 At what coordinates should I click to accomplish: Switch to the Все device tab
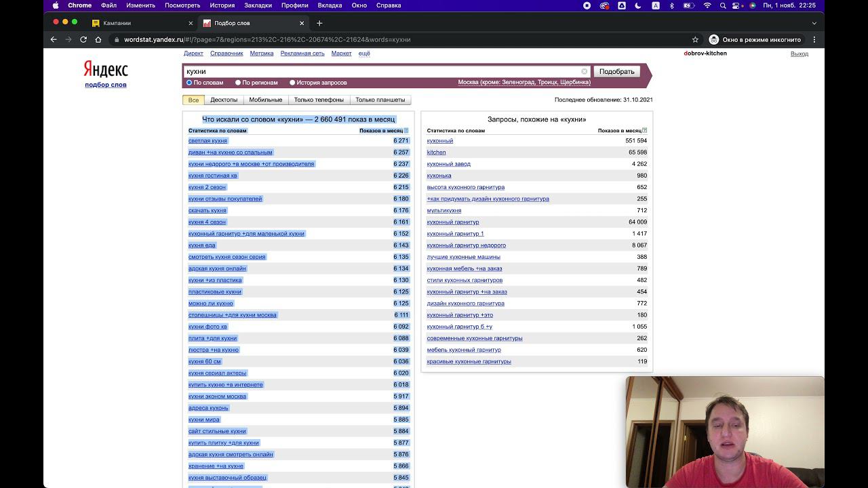click(x=193, y=100)
